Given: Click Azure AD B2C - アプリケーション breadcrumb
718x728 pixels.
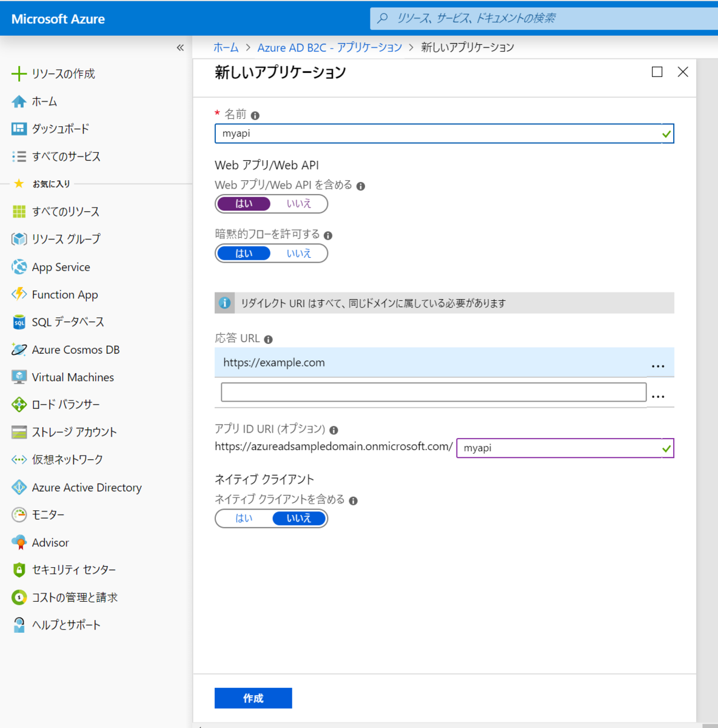Looking at the screenshot, I should pyautogui.click(x=330, y=47).
